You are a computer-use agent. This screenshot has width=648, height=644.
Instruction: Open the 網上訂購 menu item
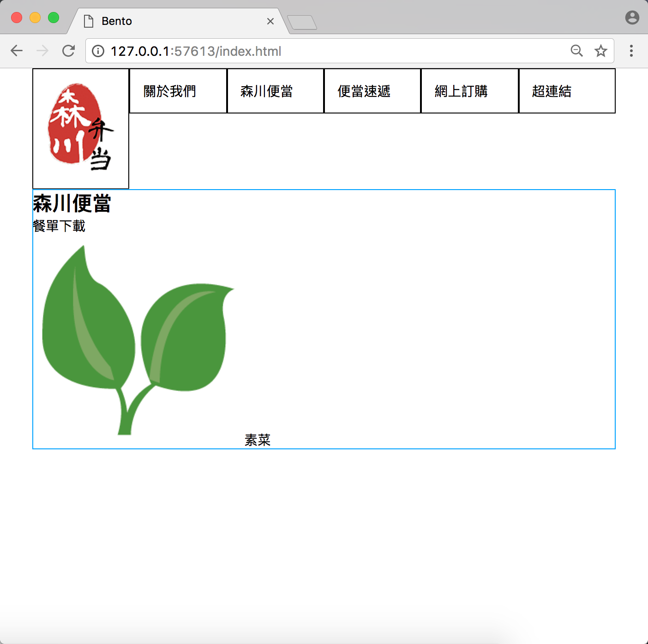click(x=470, y=91)
